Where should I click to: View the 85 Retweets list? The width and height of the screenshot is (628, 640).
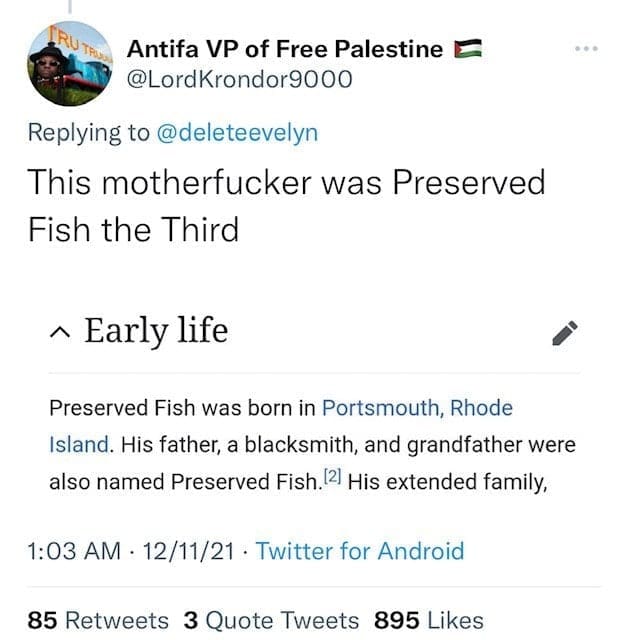pos(99,620)
